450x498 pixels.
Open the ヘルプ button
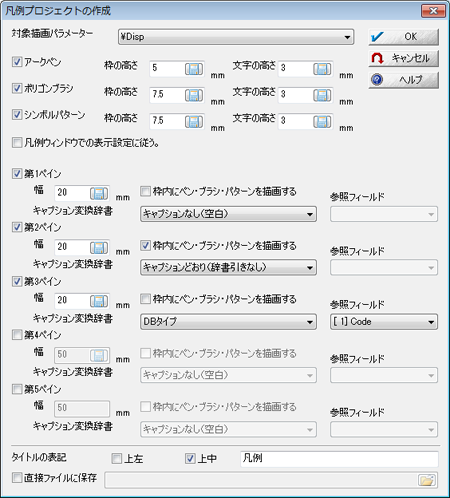coord(403,80)
